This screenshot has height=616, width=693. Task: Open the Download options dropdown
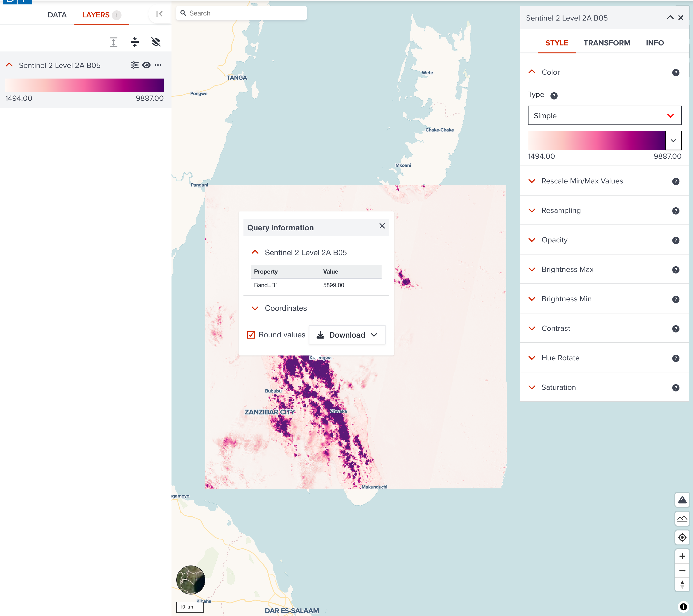point(374,335)
